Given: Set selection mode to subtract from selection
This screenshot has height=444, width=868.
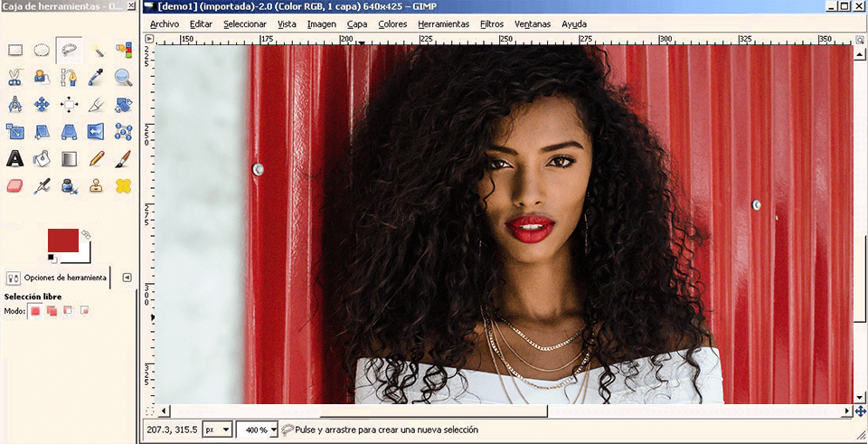Looking at the screenshot, I should coord(68,311).
